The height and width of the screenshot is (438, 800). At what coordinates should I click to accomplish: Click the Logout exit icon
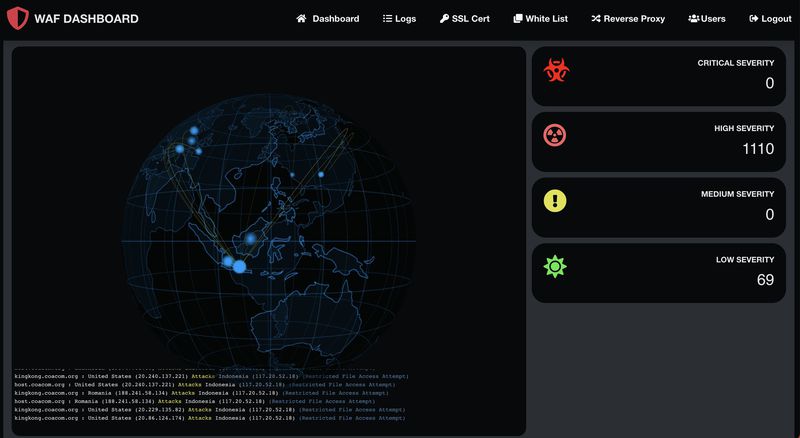click(754, 18)
